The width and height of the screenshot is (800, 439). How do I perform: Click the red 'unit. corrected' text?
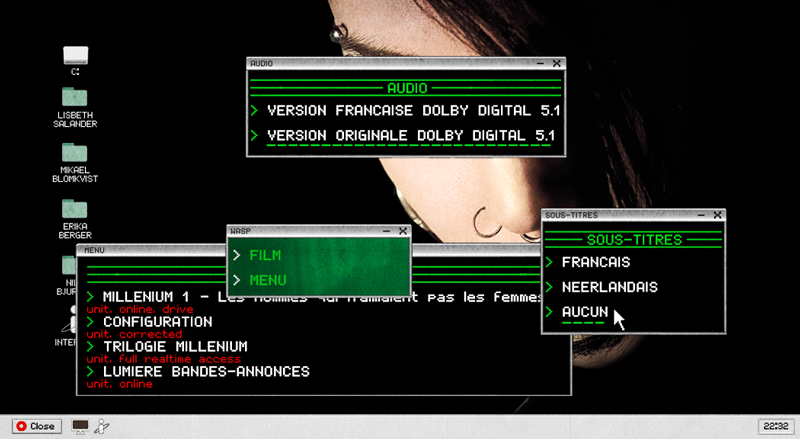click(134, 334)
